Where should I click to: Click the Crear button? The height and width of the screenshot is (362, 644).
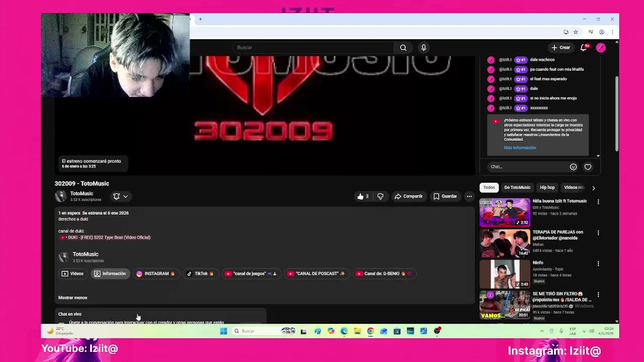point(561,47)
